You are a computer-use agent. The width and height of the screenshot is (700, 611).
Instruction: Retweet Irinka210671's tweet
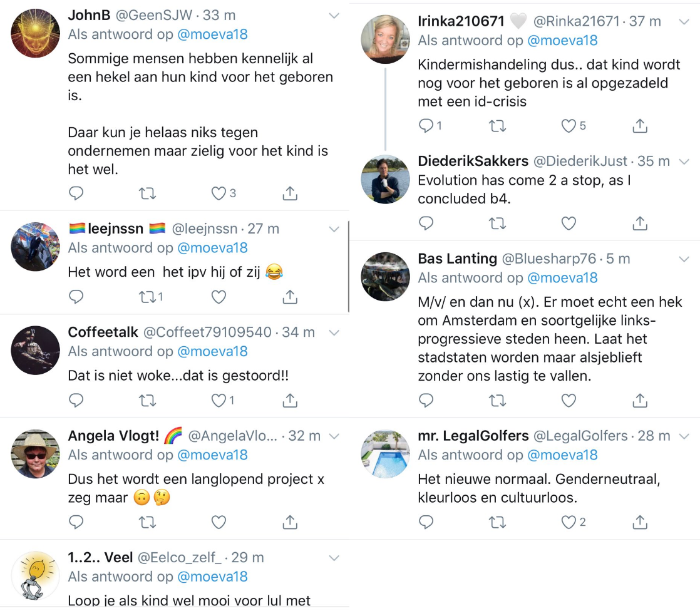pyautogui.click(x=497, y=126)
